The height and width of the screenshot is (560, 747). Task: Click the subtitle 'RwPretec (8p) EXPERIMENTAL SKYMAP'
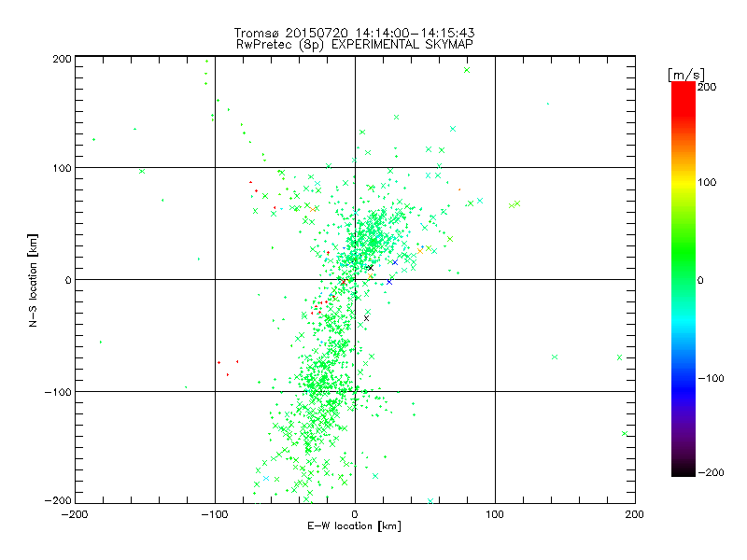point(355,44)
